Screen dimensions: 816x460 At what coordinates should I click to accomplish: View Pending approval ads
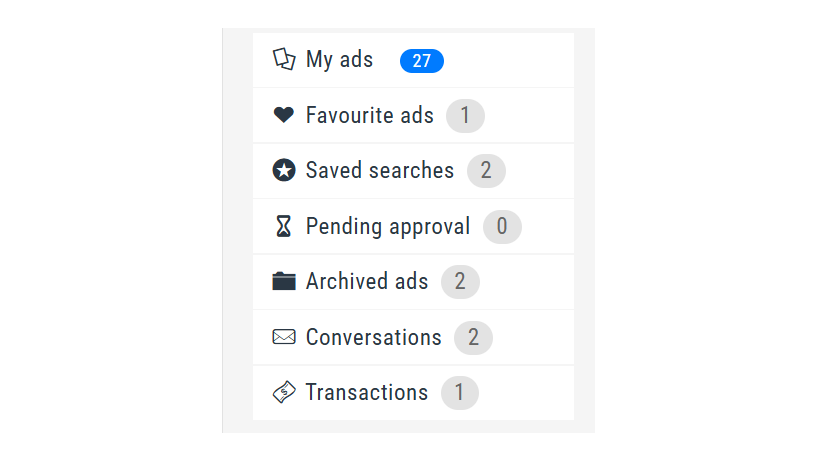(413, 226)
